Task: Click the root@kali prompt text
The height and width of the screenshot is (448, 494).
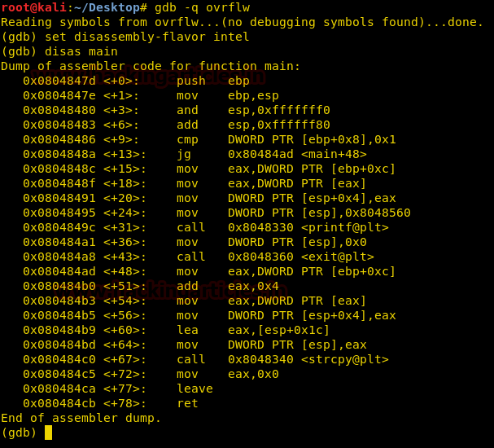Action: [29, 7]
